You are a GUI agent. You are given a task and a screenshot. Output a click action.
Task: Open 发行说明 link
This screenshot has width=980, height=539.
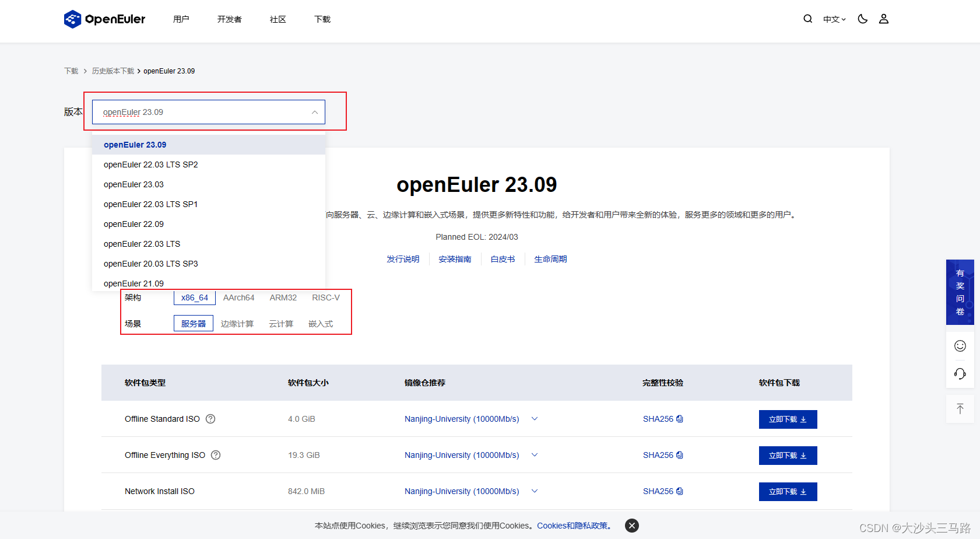coord(403,259)
